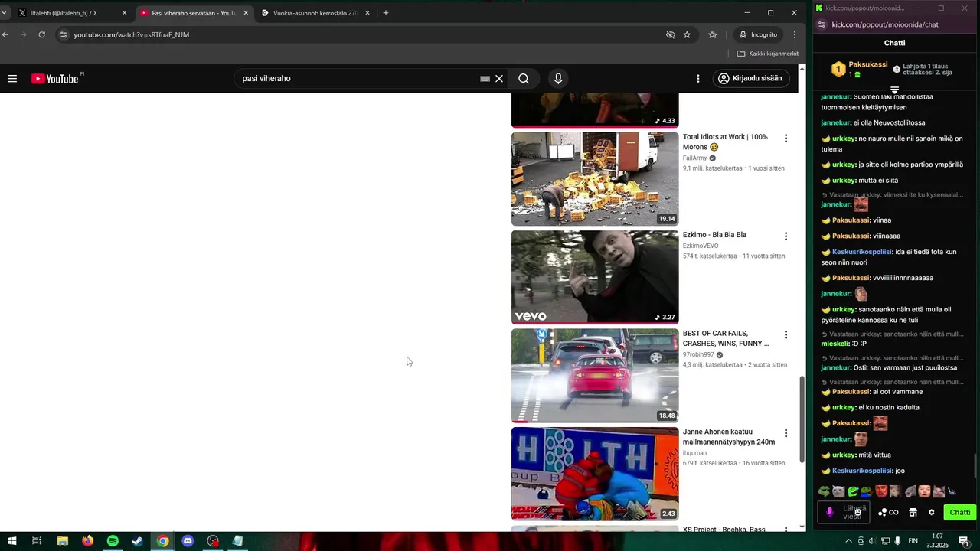Click username Keskusrikospoliisi saying joo

coord(862,471)
